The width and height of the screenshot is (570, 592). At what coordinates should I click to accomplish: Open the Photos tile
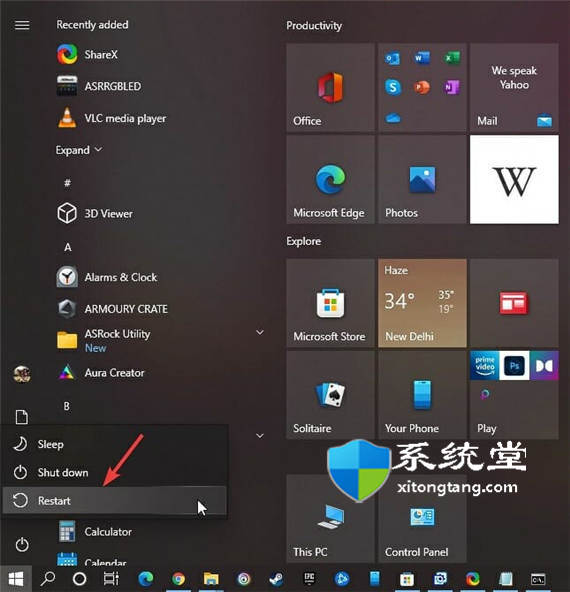click(422, 179)
